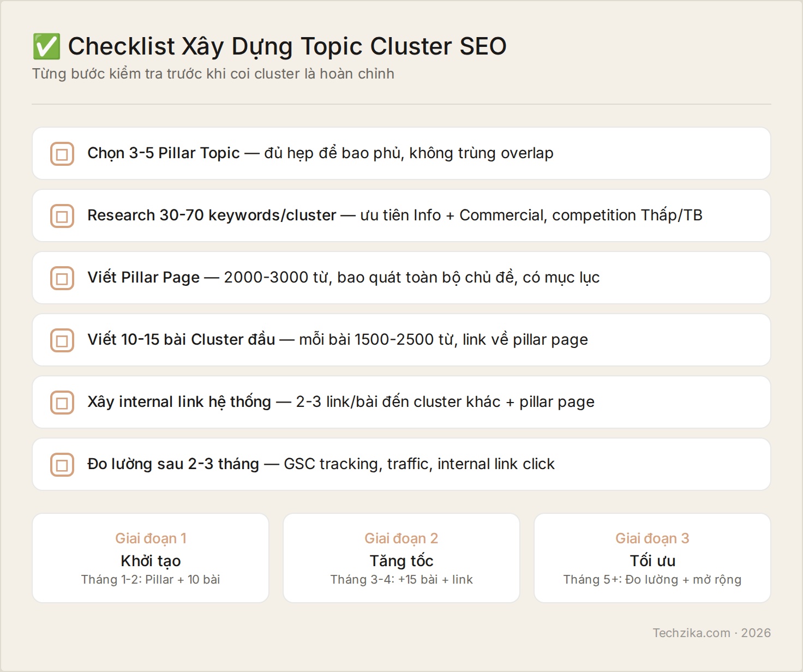Click the 'Giai đoạn 3' label
The width and height of the screenshot is (803, 672).
click(x=652, y=538)
